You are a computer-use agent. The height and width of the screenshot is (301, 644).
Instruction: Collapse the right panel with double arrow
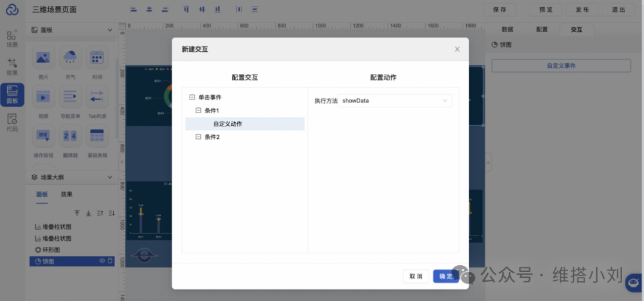(x=488, y=163)
